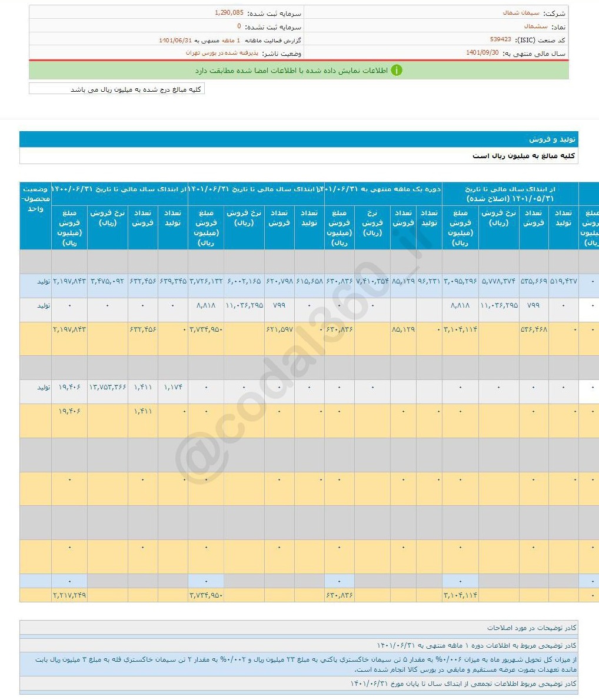Click the اصلاح شده 1401/05/31 column group header
Viewport: 599px width, 700px height.
(510, 194)
